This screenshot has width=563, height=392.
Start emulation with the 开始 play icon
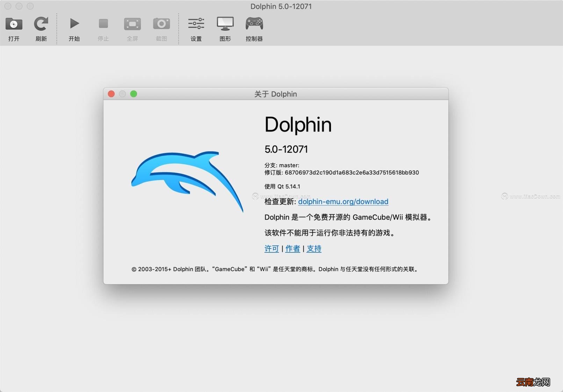coord(74,24)
